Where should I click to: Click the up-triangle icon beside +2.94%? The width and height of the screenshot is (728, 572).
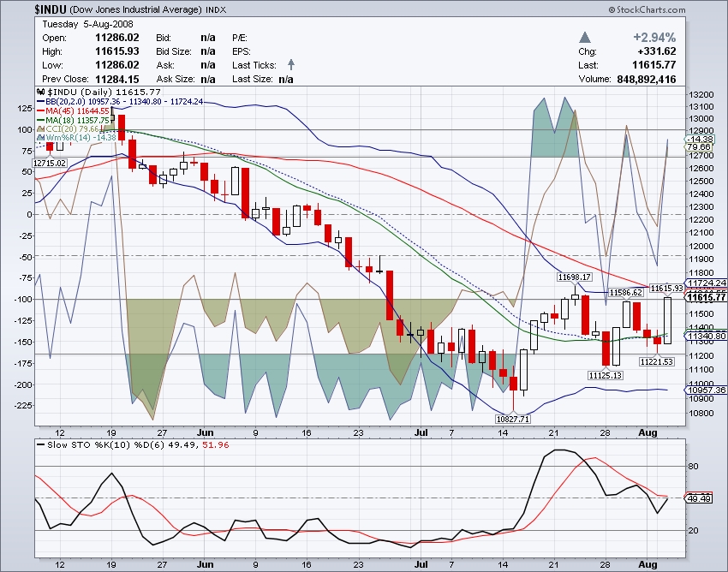click(585, 38)
